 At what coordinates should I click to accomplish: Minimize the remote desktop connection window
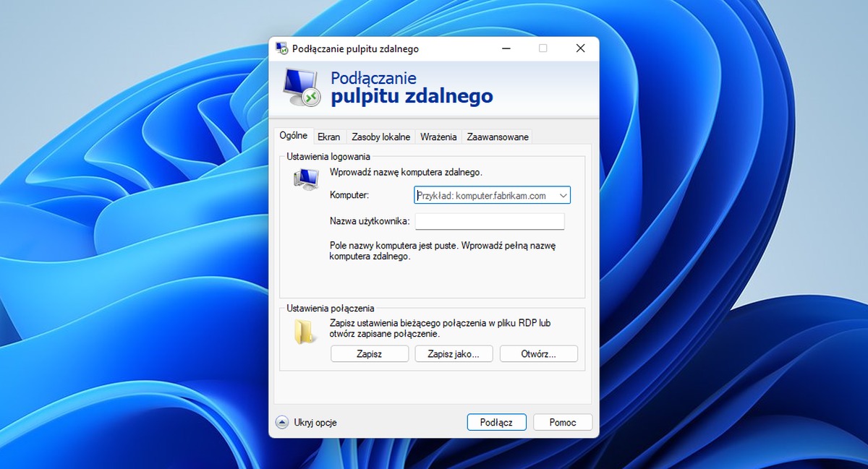(506, 48)
